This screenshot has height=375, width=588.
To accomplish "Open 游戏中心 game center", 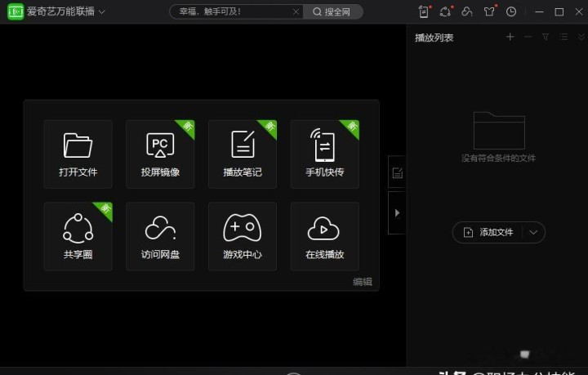I will pos(243,236).
